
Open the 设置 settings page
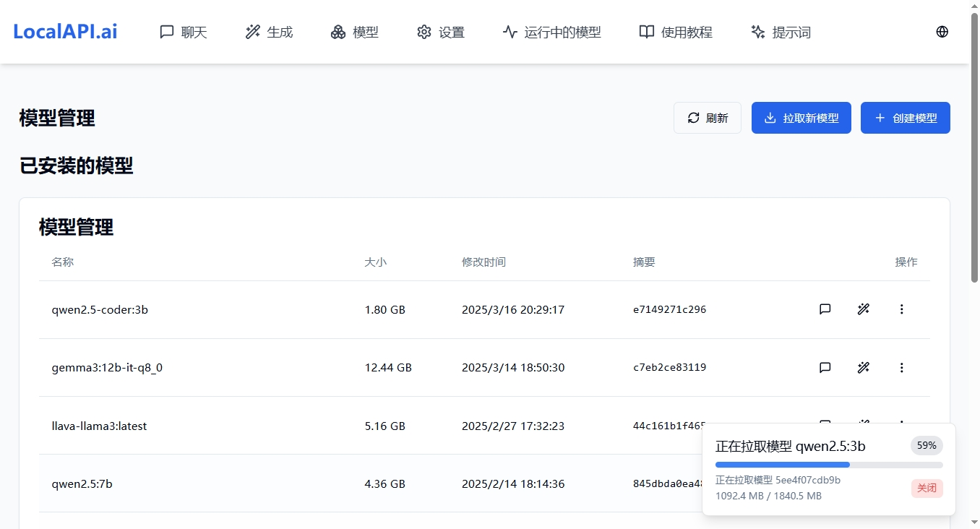pos(441,33)
